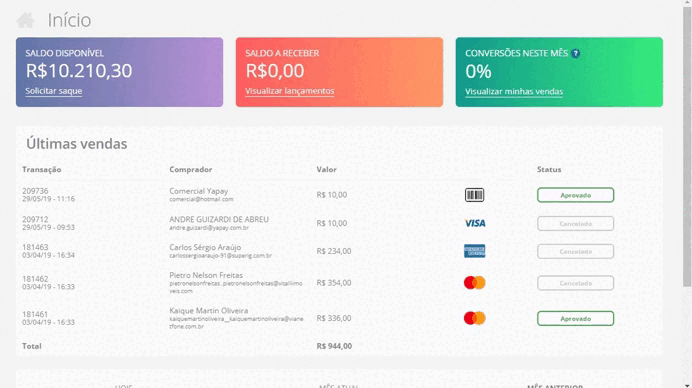Open the Solicitar saque link
Viewport: 692px width, 388px height.
click(53, 91)
